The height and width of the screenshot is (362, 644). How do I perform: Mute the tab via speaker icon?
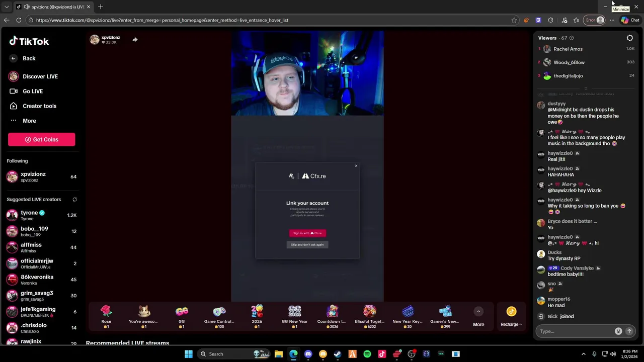pos(26,7)
